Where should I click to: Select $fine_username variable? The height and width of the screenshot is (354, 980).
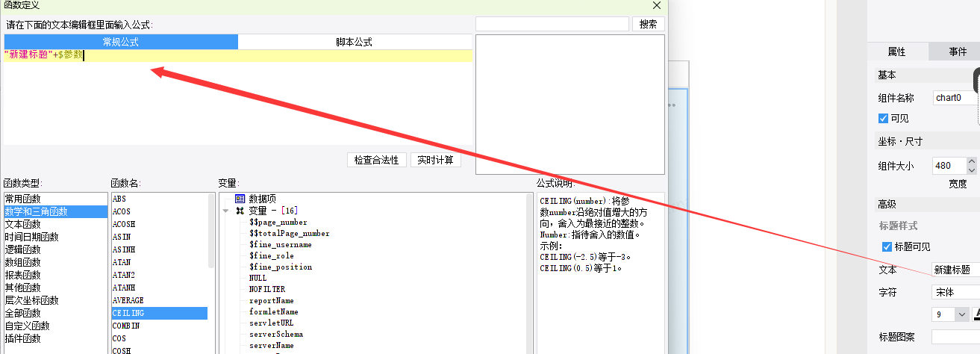pyautogui.click(x=281, y=244)
